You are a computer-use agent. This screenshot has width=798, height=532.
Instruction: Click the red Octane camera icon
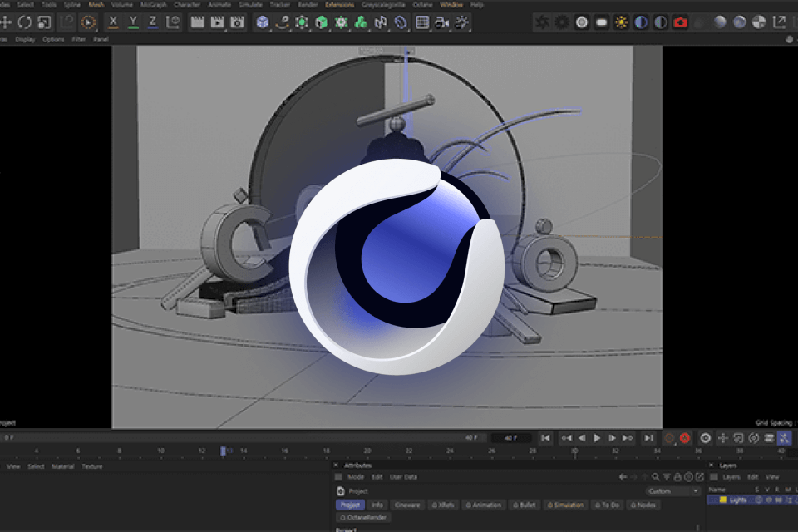tap(680, 22)
